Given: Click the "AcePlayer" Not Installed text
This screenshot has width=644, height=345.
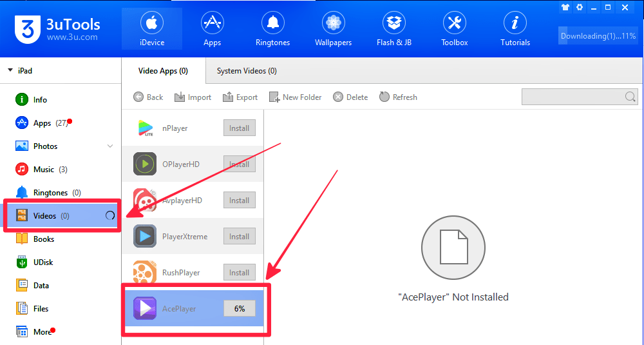Looking at the screenshot, I should pyautogui.click(x=453, y=297).
